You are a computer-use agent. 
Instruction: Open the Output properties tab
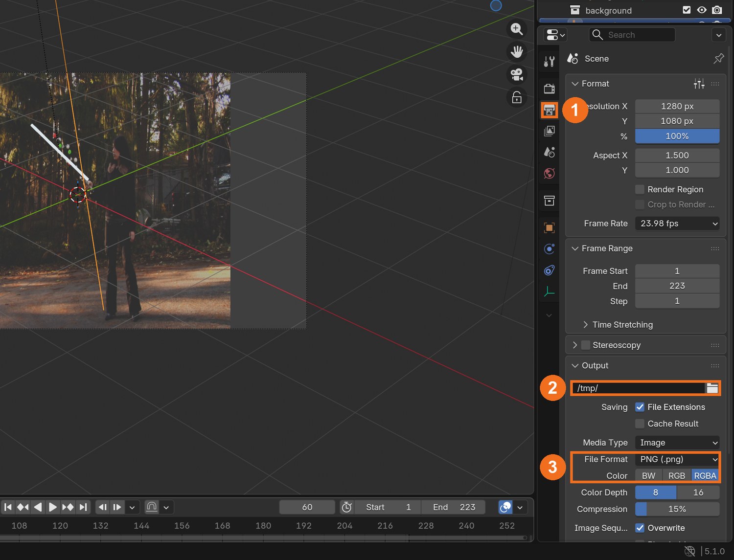click(x=550, y=110)
